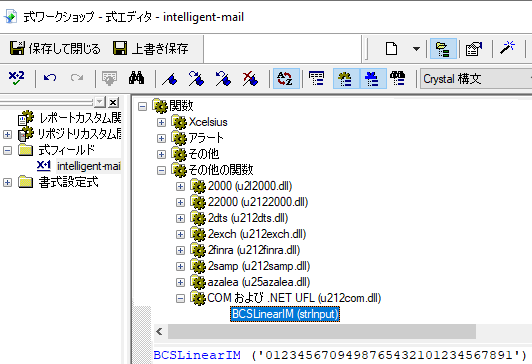The height and width of the screenshot is (364, 532).
Task: Check formula syntax with X-2 icon
Action: point(16,78)
